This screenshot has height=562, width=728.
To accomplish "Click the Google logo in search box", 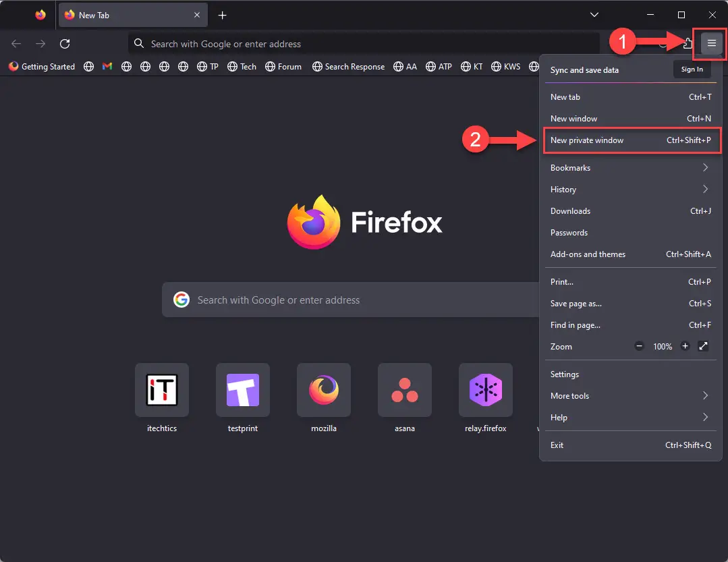I will 181,300.
